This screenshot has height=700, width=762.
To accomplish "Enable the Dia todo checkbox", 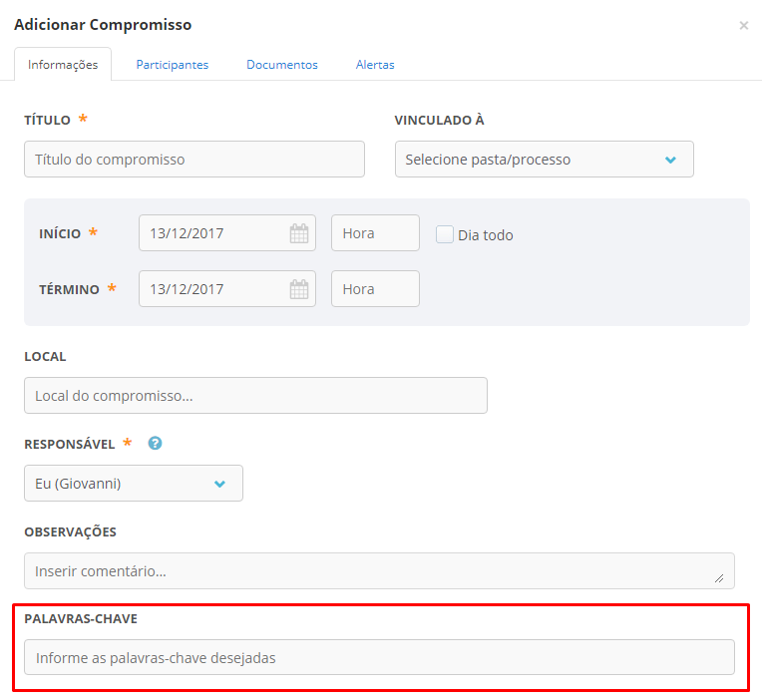I will (444, 234).
